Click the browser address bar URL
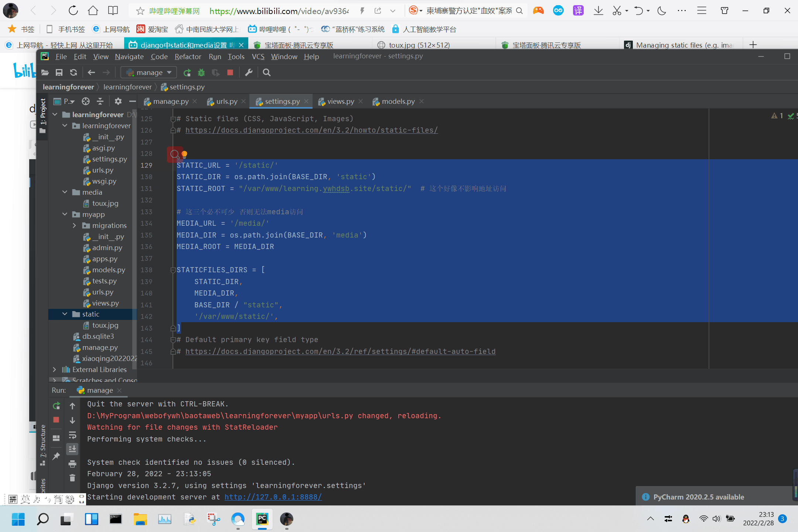Image resolution: width=798 pixels, height=532 pixels. pyautogui.click(x=279, y=11)
